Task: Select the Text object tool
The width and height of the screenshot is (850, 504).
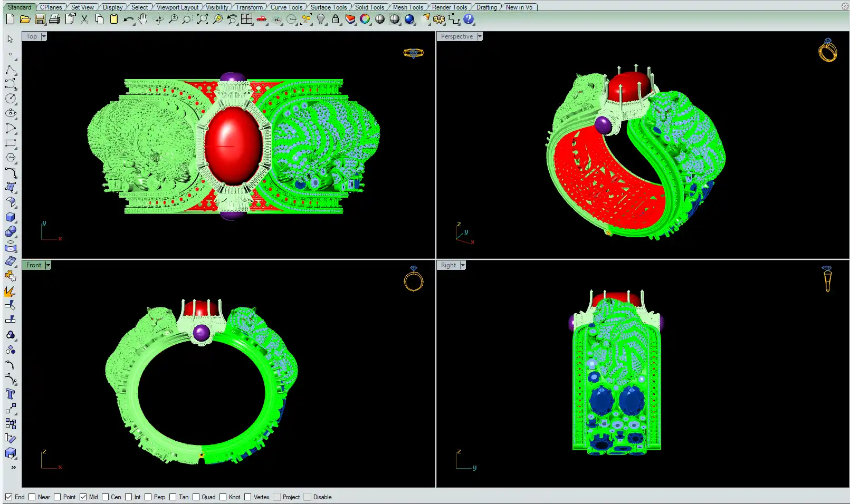Action: (x=10, y=394)
